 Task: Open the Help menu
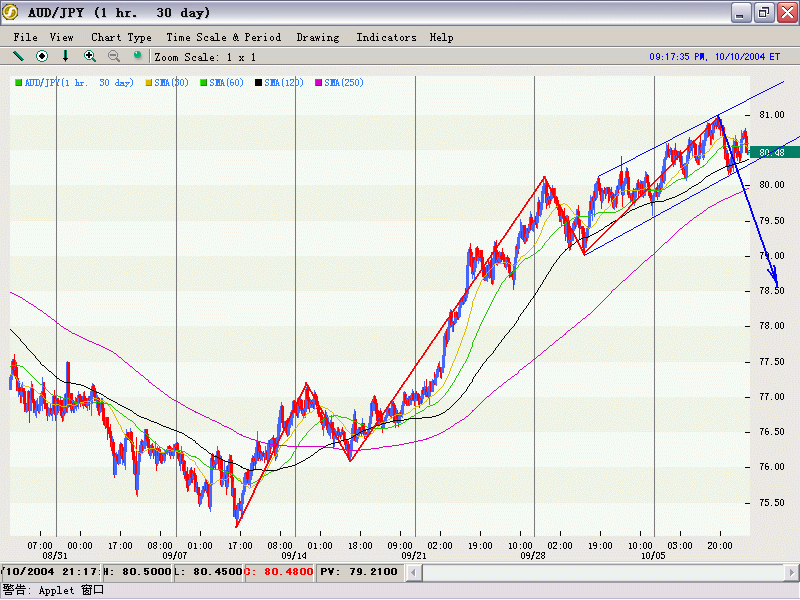[x=441, y=37]
